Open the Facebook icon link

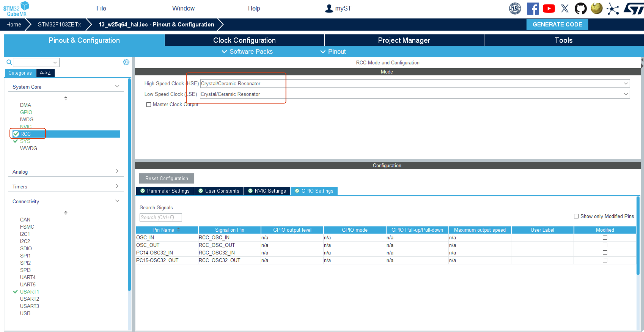(532, 9)
